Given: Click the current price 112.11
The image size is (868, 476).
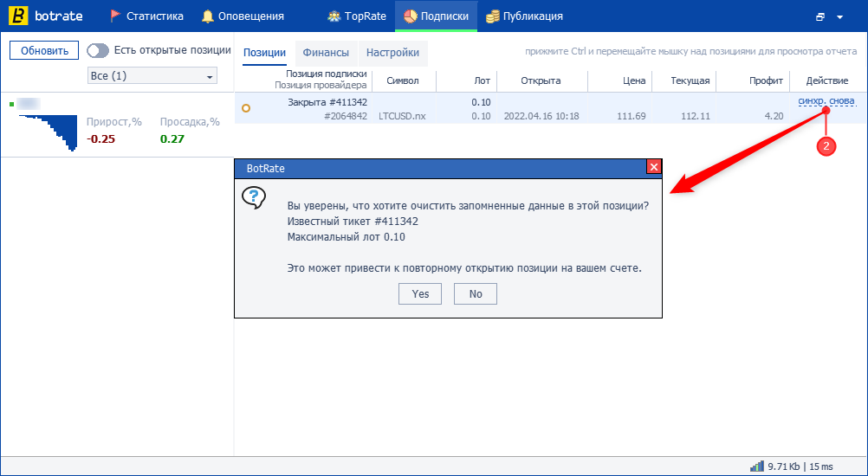Looking at the screenshot, I should [696, 116].
